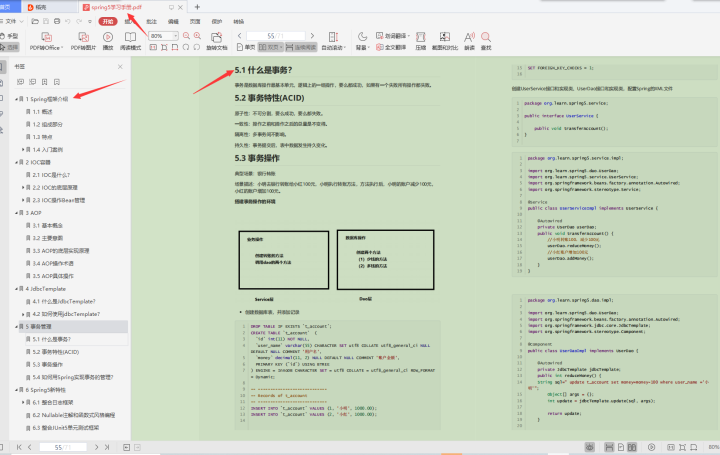Click the 旋转文档 rotate document icon

[x=216, y=37]
